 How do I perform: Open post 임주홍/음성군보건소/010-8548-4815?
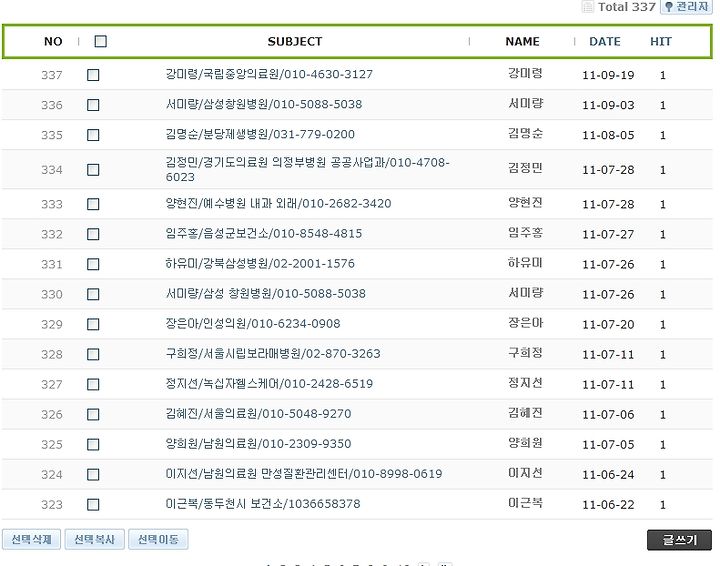coord(264,233)
